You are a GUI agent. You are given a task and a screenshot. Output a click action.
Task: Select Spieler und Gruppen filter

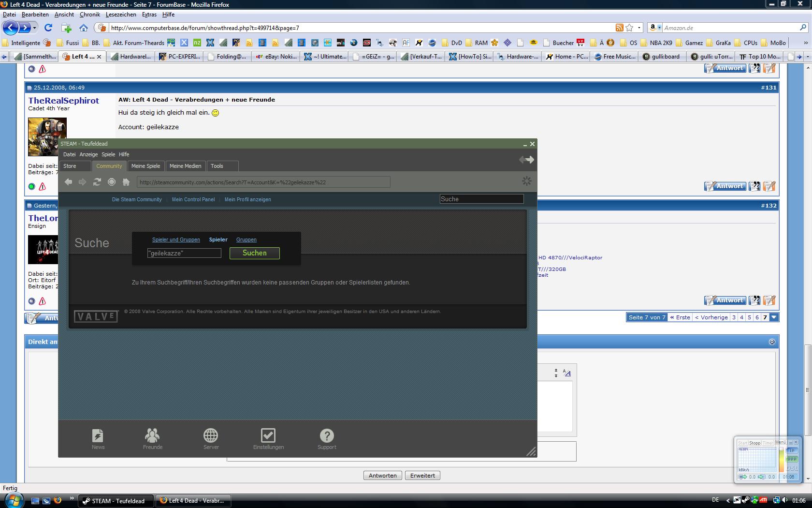coord(176,239)
